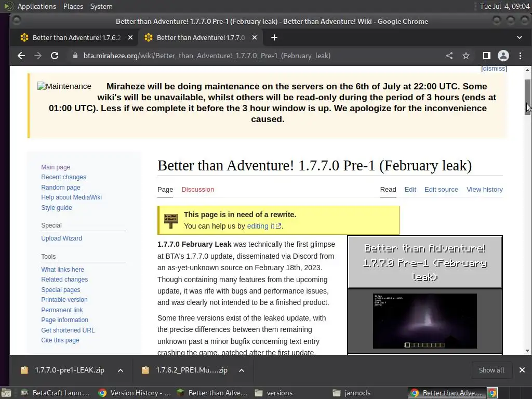Share this page via share icon

point(449,56)
